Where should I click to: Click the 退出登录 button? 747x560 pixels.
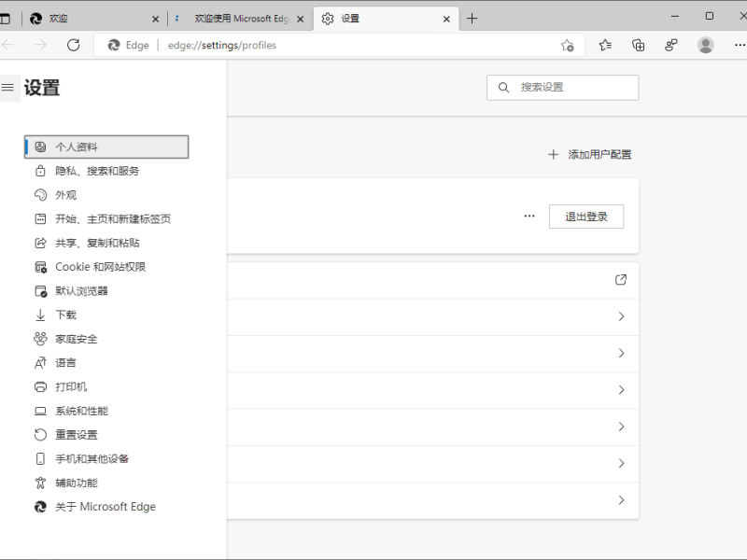(x=586, y=217)
